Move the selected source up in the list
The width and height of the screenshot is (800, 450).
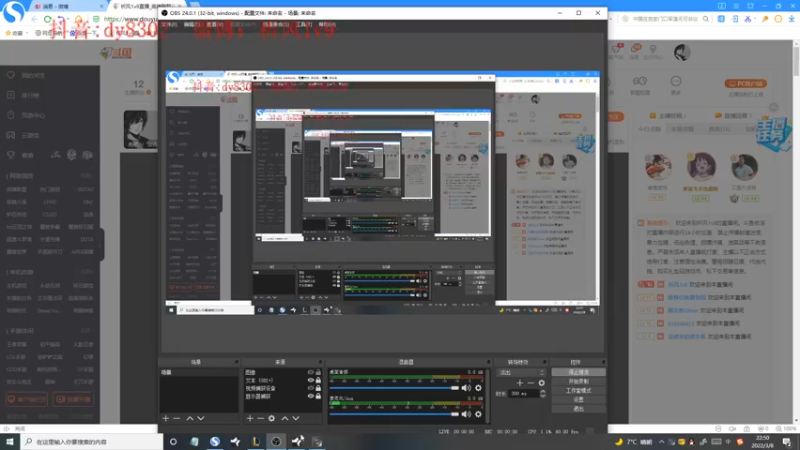tap(285, 418)
